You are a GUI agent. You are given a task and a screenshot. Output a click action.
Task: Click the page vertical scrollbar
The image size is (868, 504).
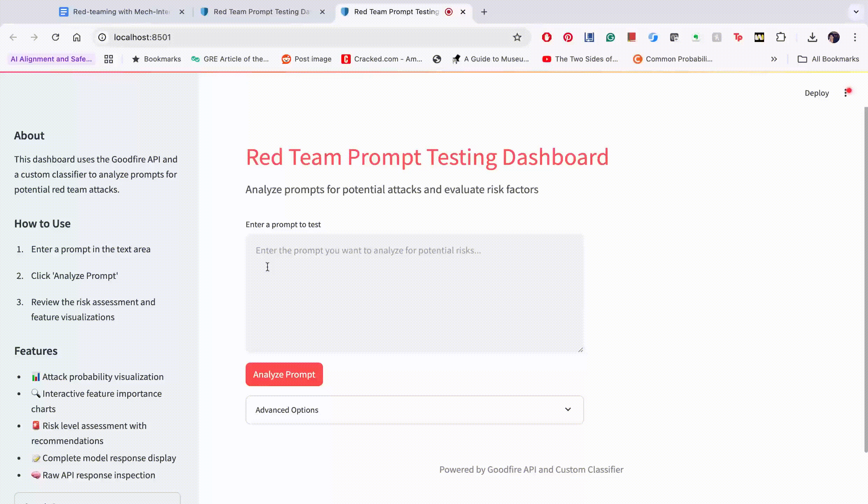point(866,280)
